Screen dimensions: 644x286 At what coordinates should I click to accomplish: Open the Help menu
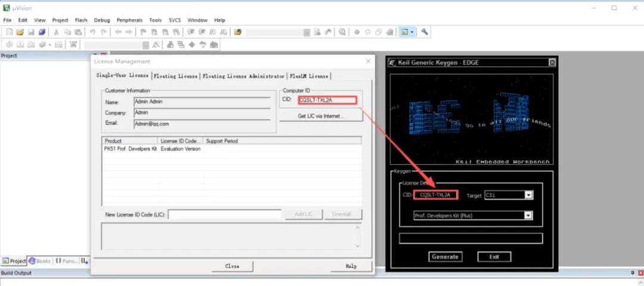[219, 20]
